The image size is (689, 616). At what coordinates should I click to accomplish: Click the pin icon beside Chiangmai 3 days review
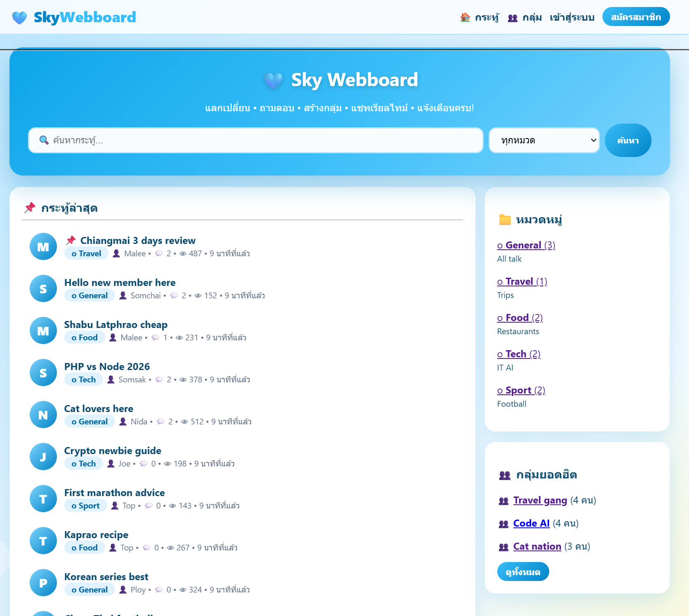tap(71, 240)
